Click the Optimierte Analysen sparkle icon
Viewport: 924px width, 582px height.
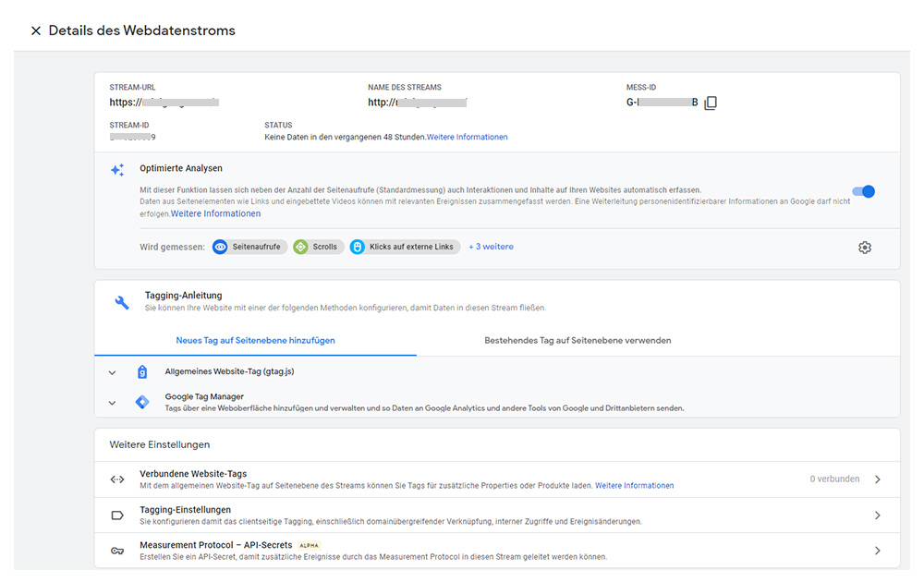[117, 170]
